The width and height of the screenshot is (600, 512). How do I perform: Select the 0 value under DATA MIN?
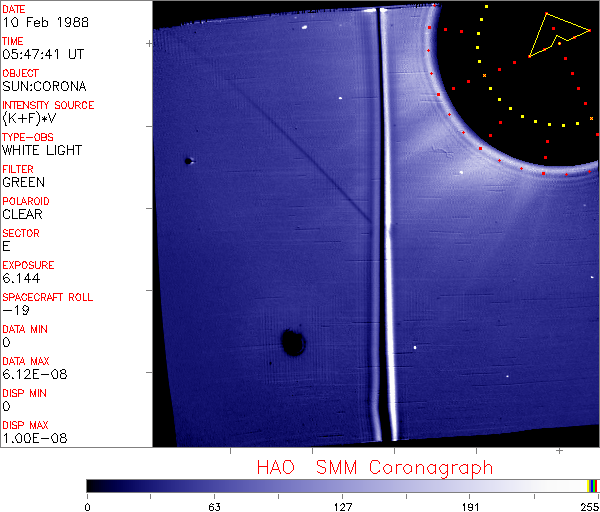pos(7,342)
